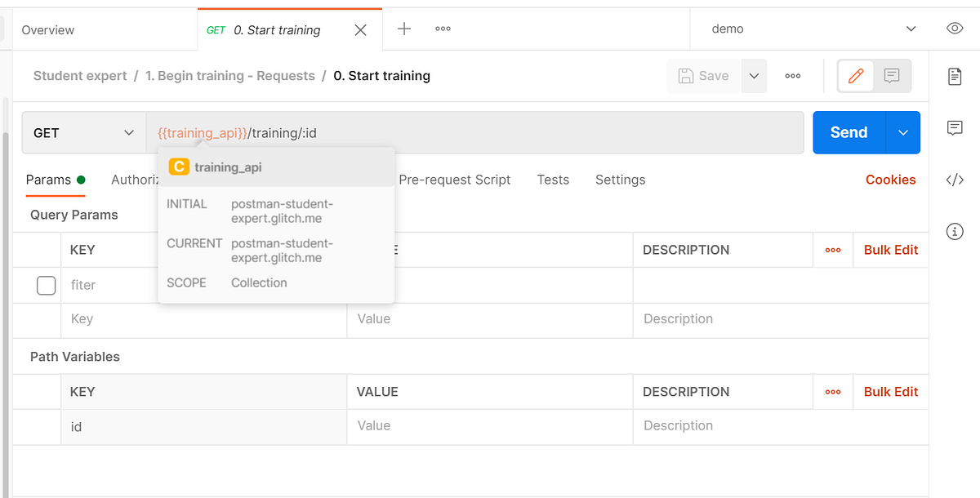Viewport: 980px width, 498px height.
Task: Expand the Save options dropdown arrow
Action: (754, 76)
